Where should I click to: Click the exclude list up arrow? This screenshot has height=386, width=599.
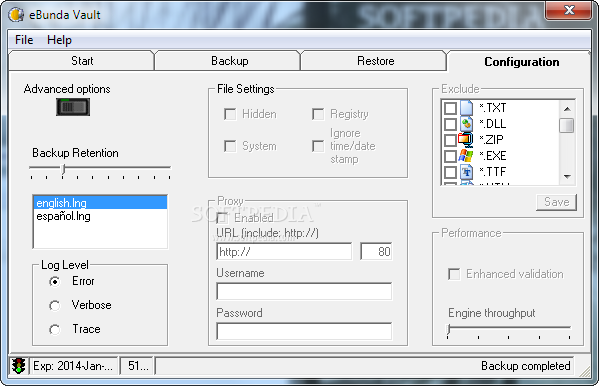[567, 109]
